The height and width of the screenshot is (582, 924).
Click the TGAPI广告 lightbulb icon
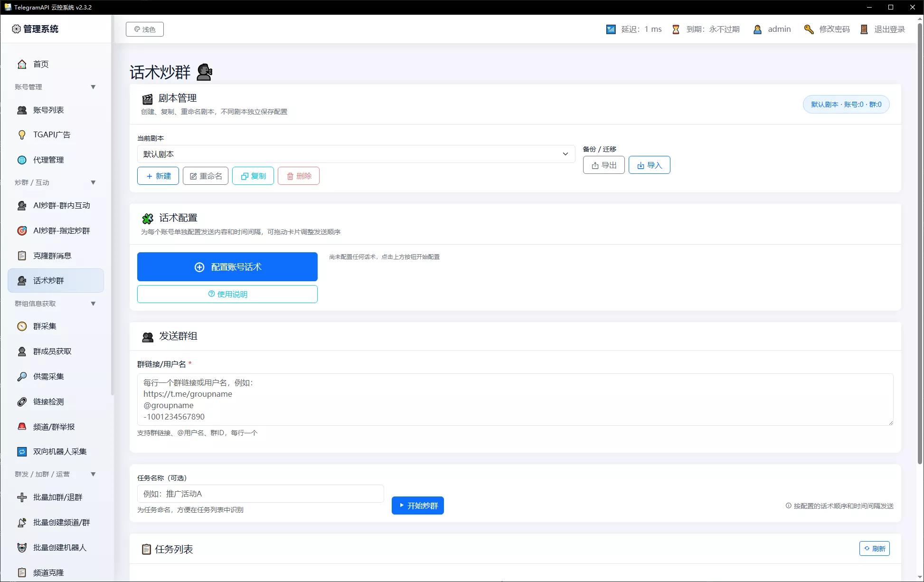click(x=22, y=135)
